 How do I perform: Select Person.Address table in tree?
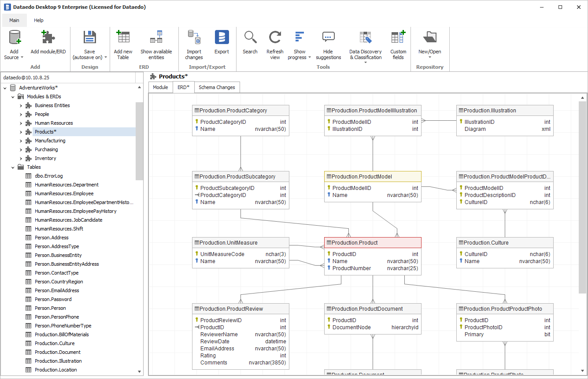click(x=52, y=238)
